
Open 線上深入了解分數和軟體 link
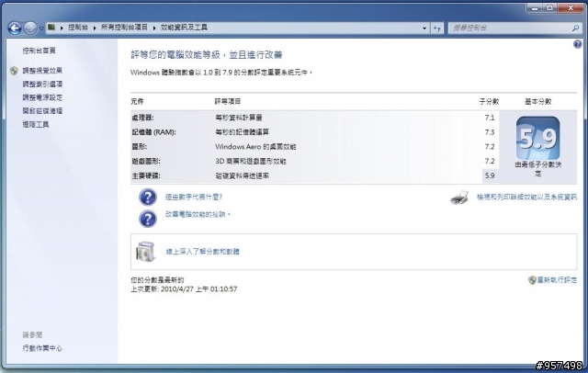[202, 252]
